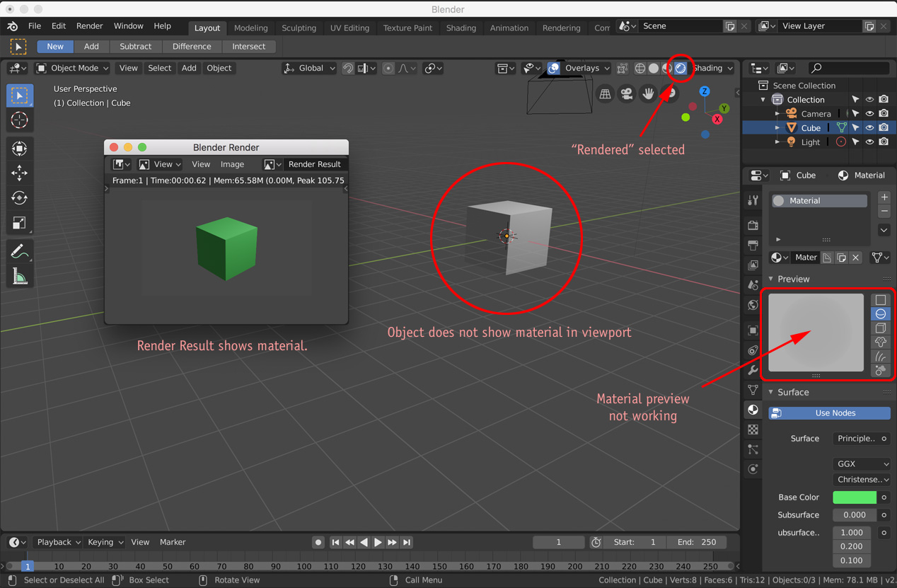Select the Select Box tool in the toolbar
Screen dimensions: 897x588
(20, 96)
